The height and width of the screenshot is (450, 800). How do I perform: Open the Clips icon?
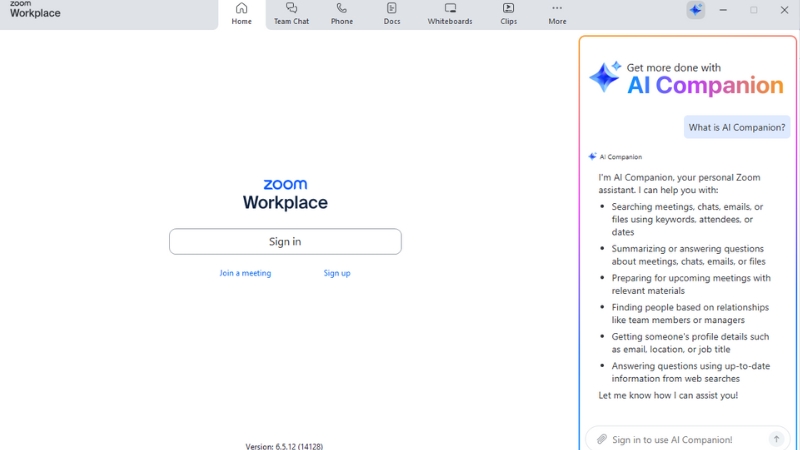click(508, 8)
